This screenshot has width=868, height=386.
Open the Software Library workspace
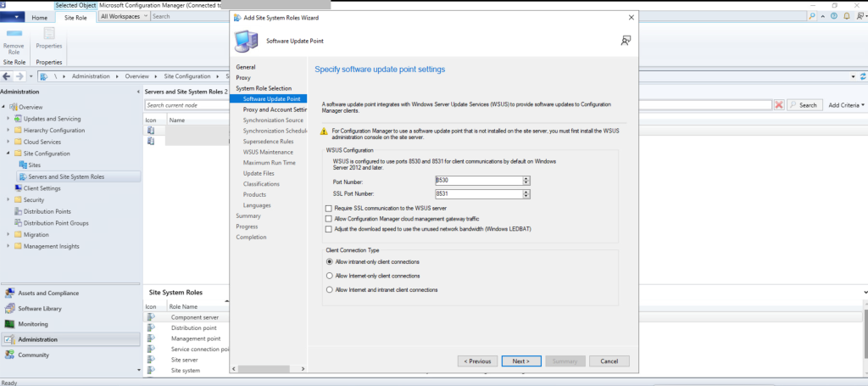(x=40, y=308)
